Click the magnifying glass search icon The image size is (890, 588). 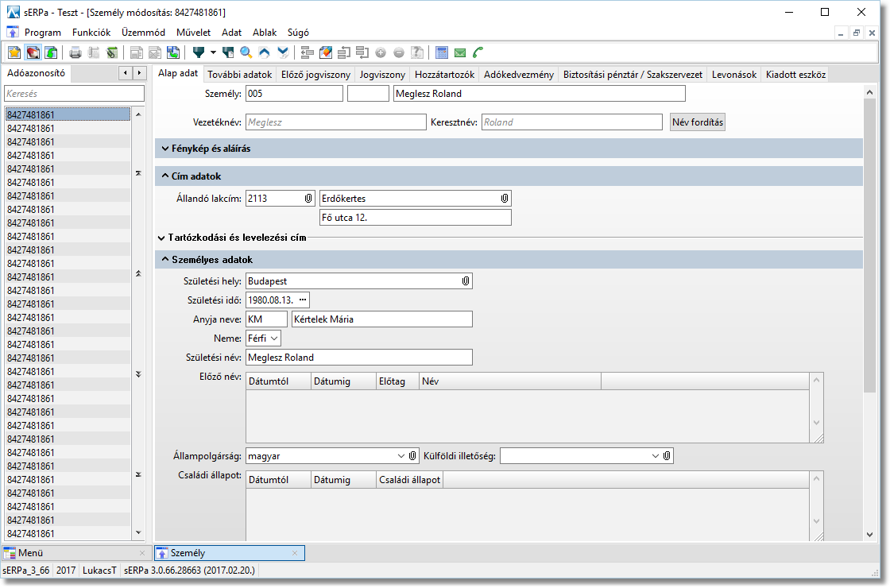[x=246, y=53]
